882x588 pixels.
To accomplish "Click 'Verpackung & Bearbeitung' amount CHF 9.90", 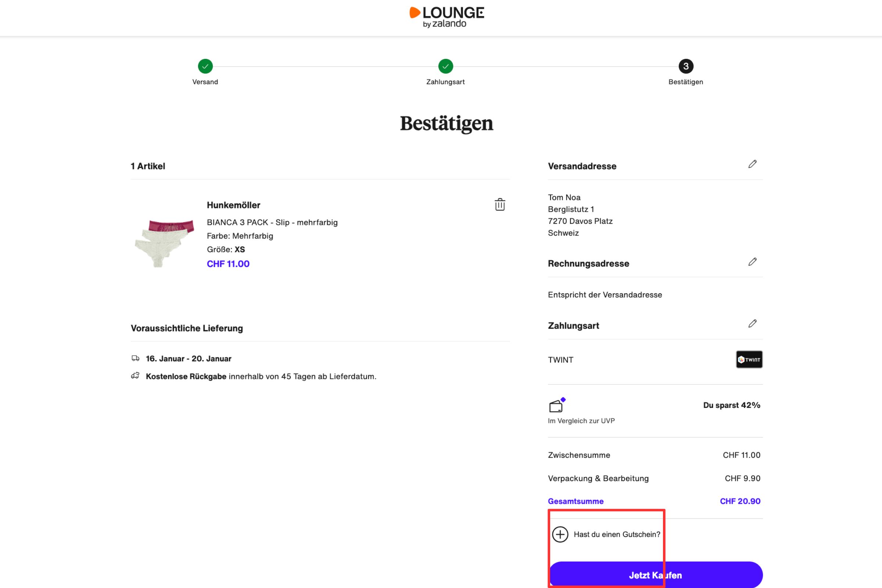I will [x=742, y=478].
